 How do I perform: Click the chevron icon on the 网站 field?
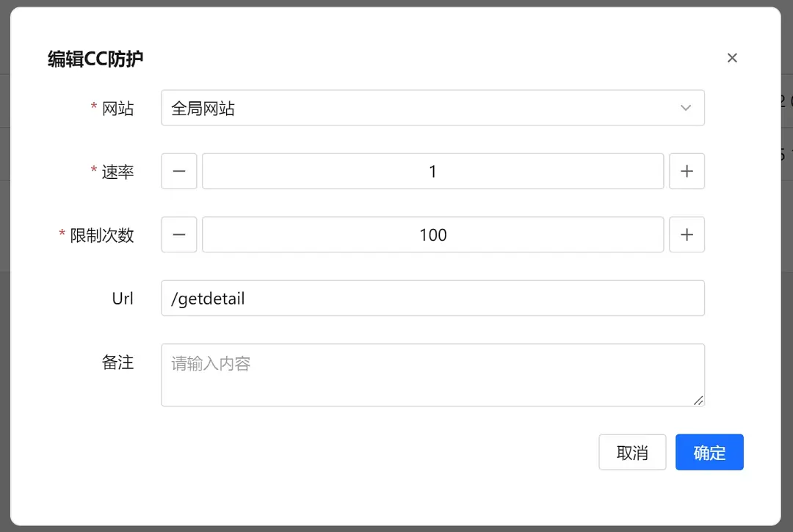point(686,108)
